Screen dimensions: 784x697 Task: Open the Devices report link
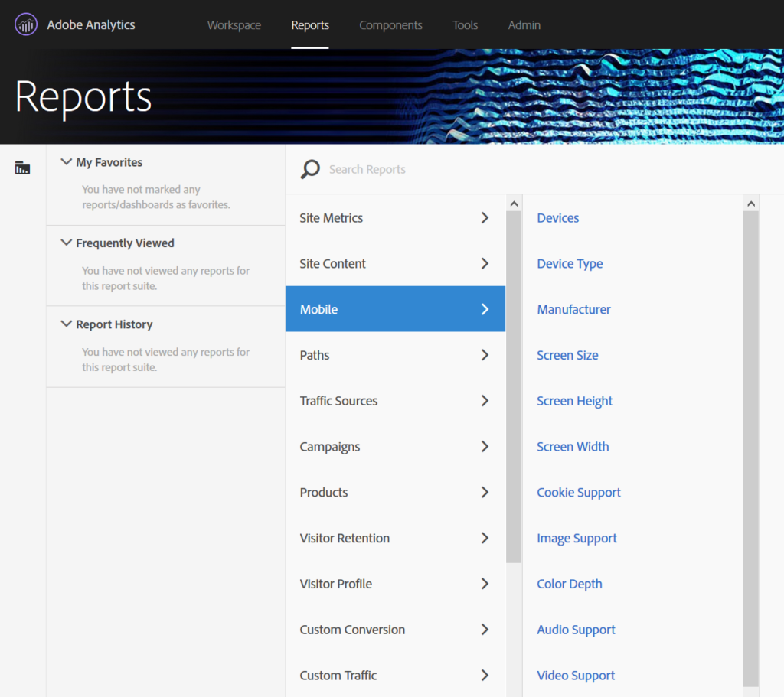pos(558,218)
